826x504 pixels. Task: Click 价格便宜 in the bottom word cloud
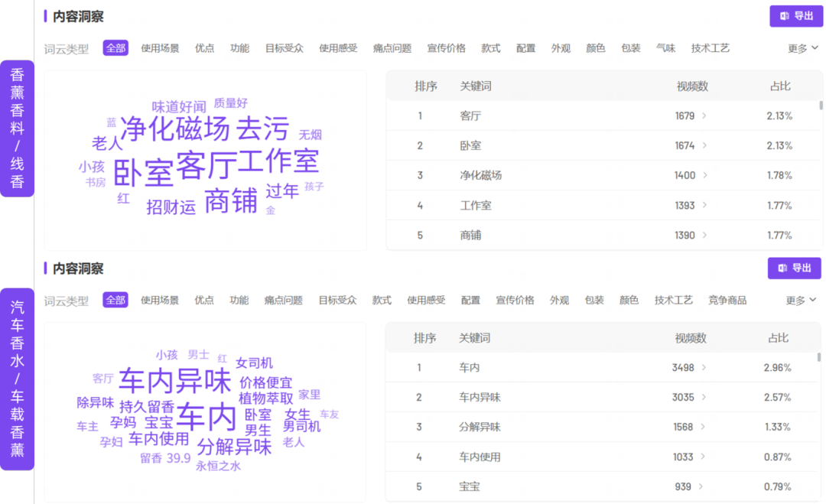265,382
